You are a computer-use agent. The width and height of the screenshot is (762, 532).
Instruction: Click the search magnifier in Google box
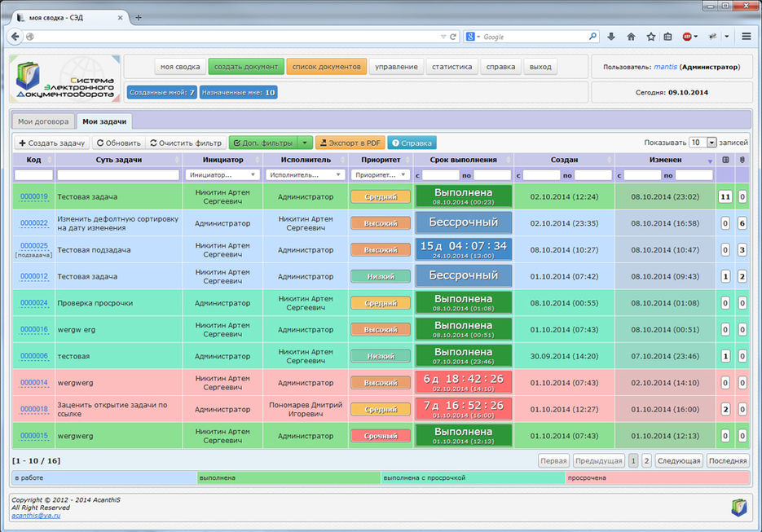tap(592, 37)
